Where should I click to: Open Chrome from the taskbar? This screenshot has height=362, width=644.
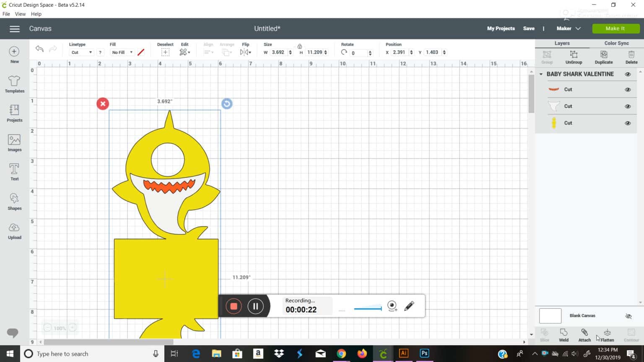341,354
